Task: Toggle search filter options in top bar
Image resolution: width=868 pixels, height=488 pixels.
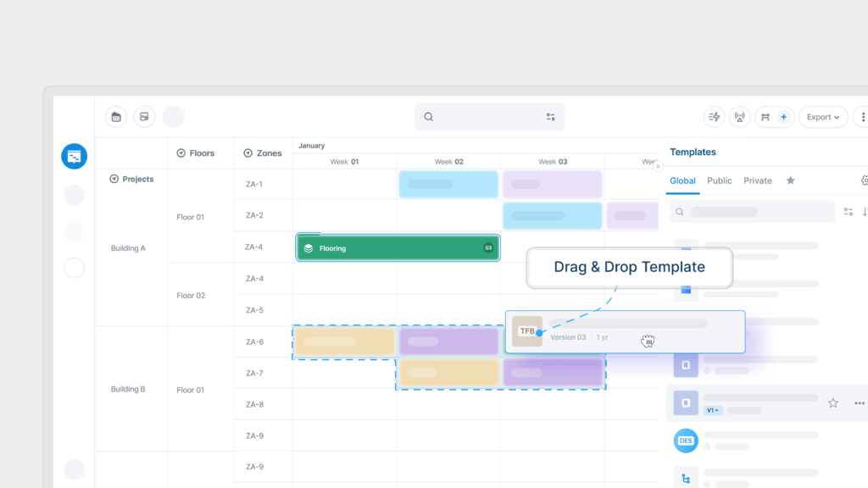Action: click(x=550, y=117)
